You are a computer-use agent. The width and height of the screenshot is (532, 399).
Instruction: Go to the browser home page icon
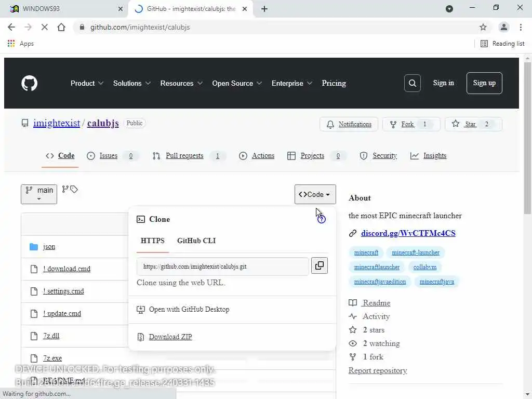click(x=61, y=27)
